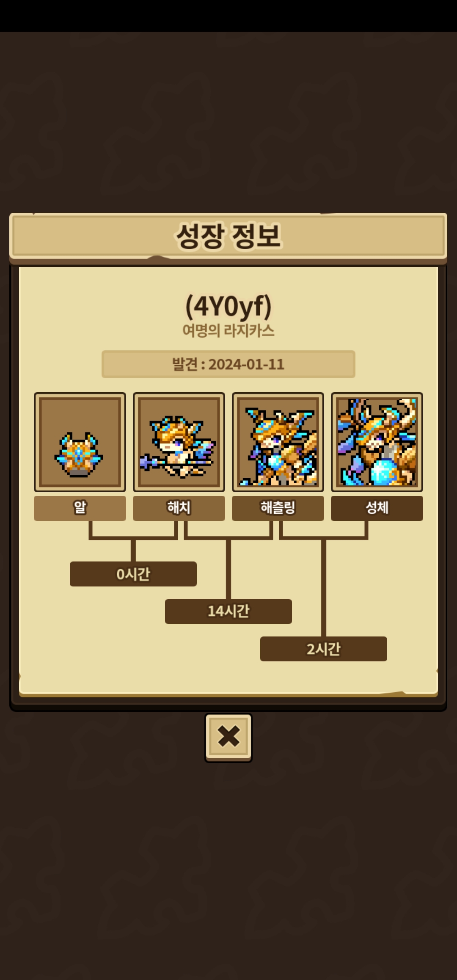Tap the 발견 : 2024-01-11 discovery date bar

(x=228, y=364)
